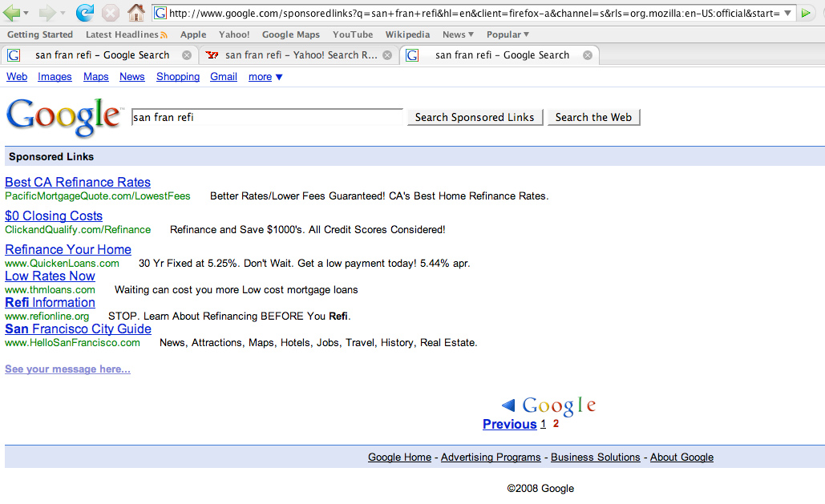
Task: Go to the Home page icon
Action: tap(136, 12)
